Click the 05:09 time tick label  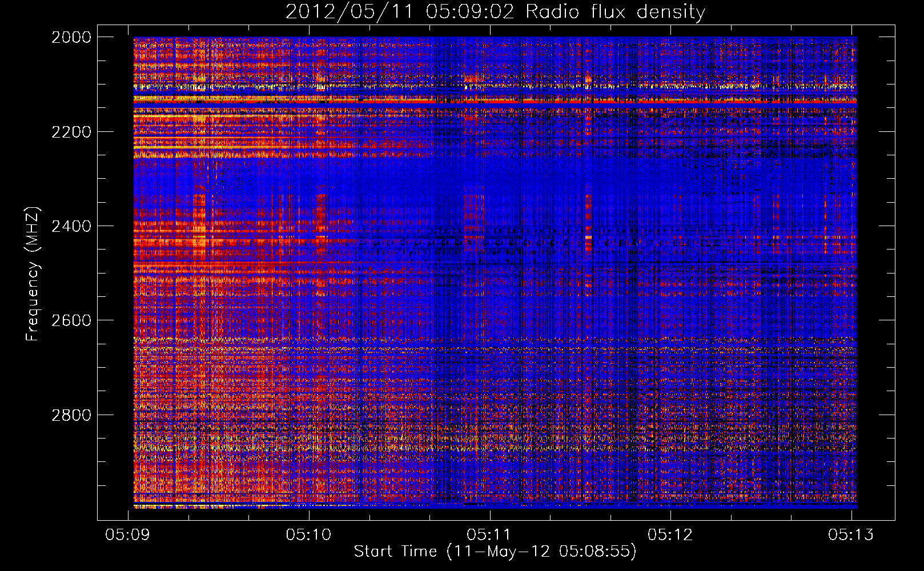pyautogui.click(x=128, y=534)
